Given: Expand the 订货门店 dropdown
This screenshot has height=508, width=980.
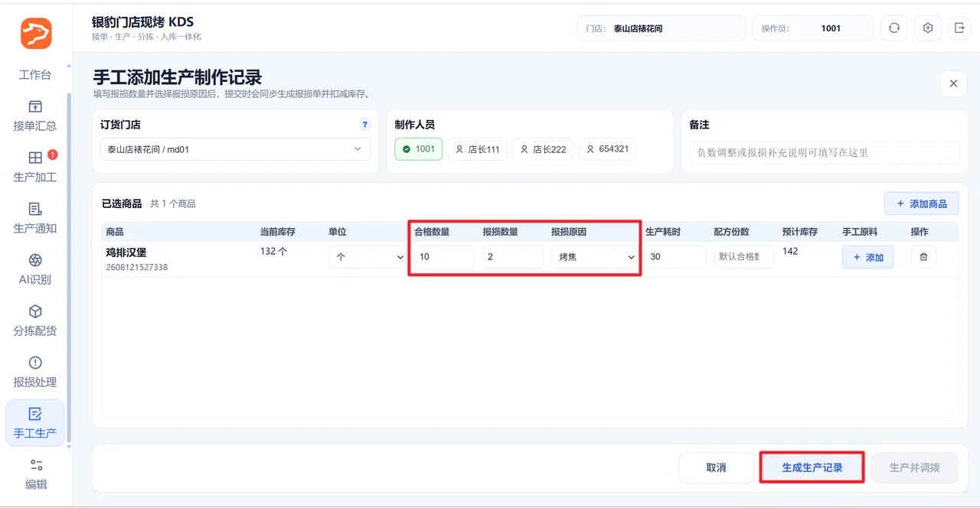Looking at the screenshot, I should (236, 149).
